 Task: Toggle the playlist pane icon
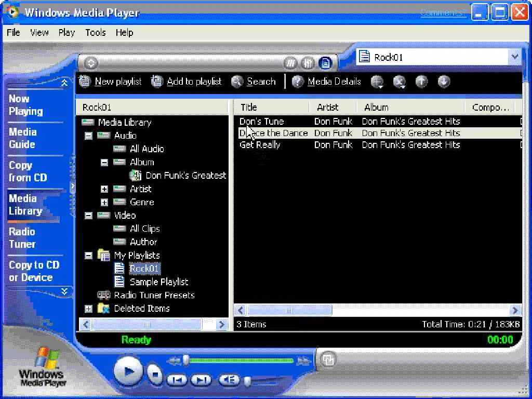325,63
